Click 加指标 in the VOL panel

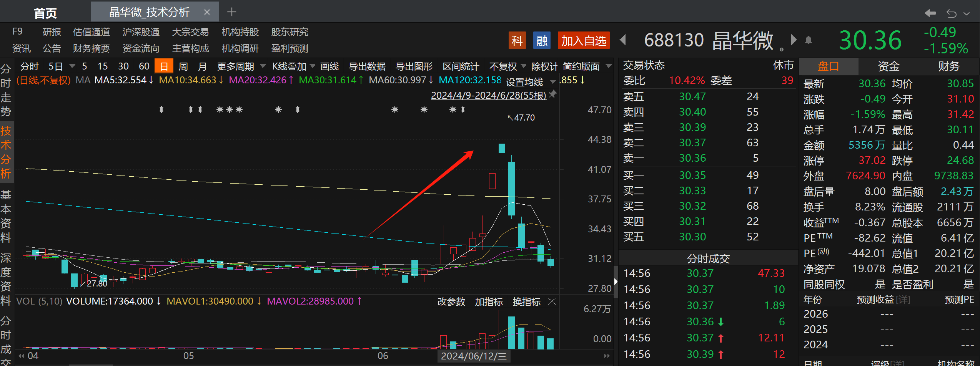(489, 302)
